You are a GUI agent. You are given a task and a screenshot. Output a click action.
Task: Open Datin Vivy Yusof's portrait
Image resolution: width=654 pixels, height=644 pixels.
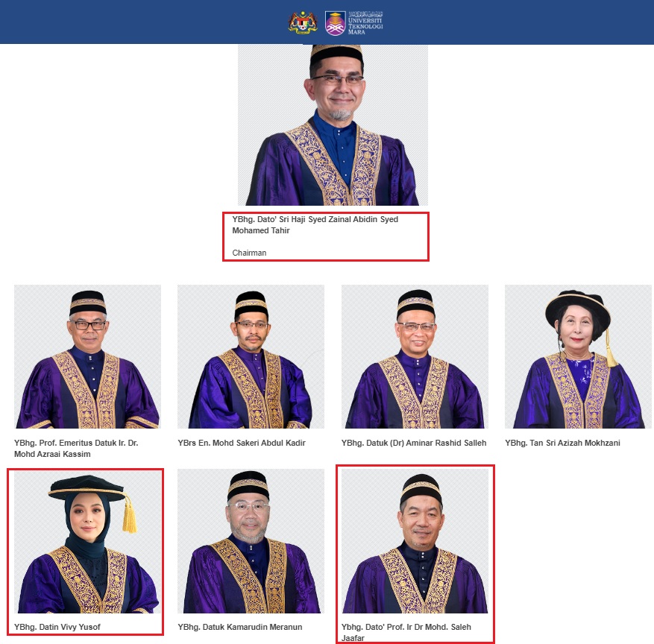[x=87, y=540]
